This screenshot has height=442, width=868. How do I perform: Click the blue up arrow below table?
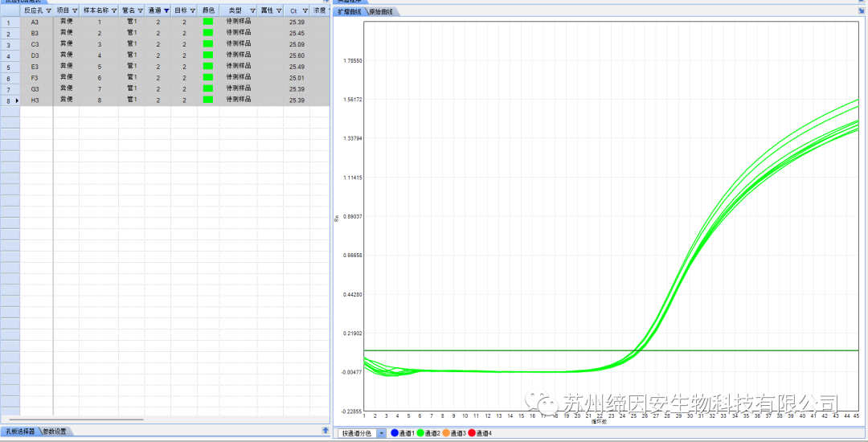[x=325, y=431]
